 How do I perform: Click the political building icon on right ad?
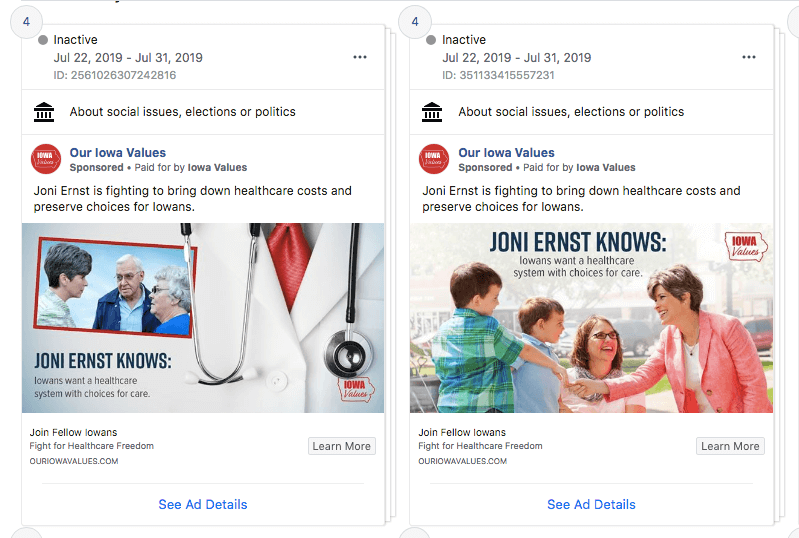click(432, 112)
